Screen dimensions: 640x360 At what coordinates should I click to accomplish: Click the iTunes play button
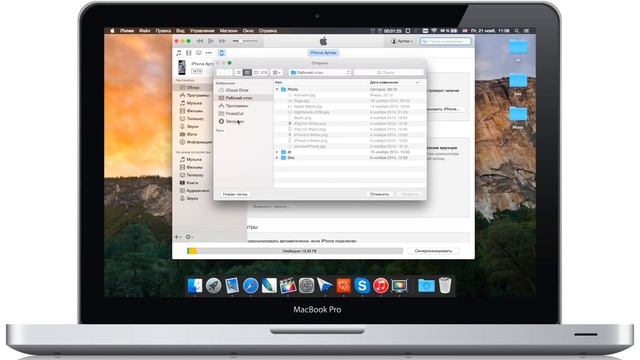211,41
